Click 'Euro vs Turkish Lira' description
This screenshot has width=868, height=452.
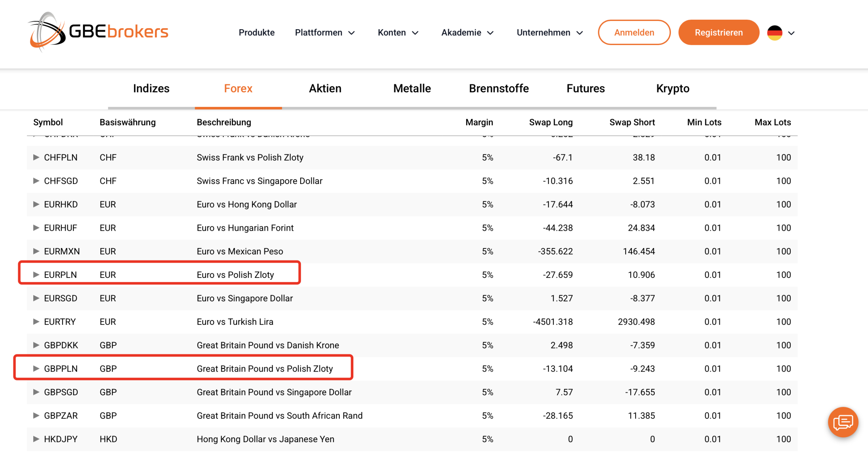[x=235, y=322]
